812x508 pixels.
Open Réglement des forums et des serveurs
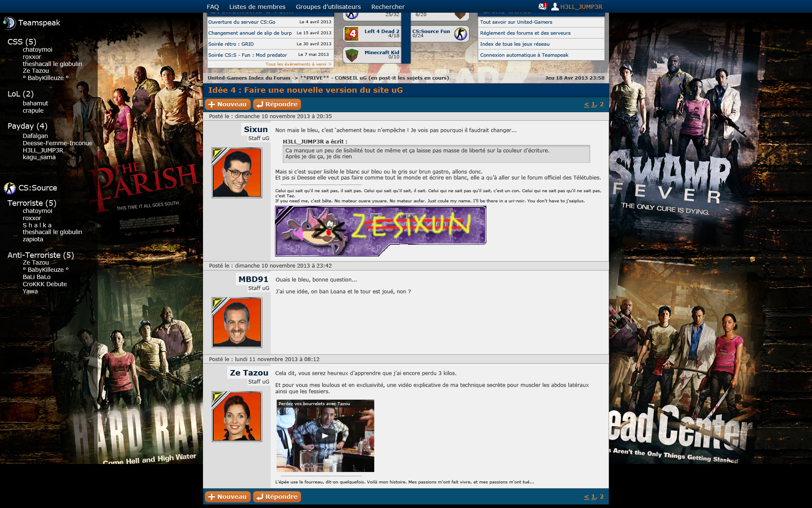[525, 33]
